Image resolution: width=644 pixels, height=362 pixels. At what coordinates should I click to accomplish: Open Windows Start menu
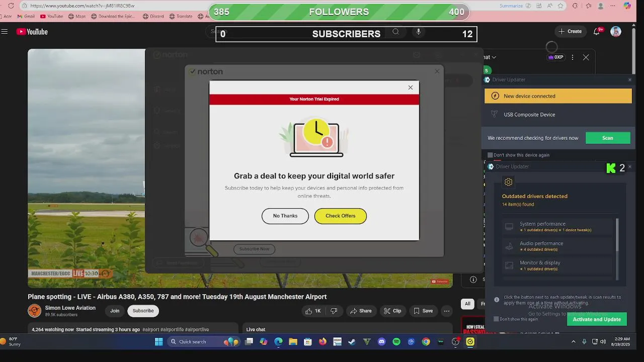[159, 342]
